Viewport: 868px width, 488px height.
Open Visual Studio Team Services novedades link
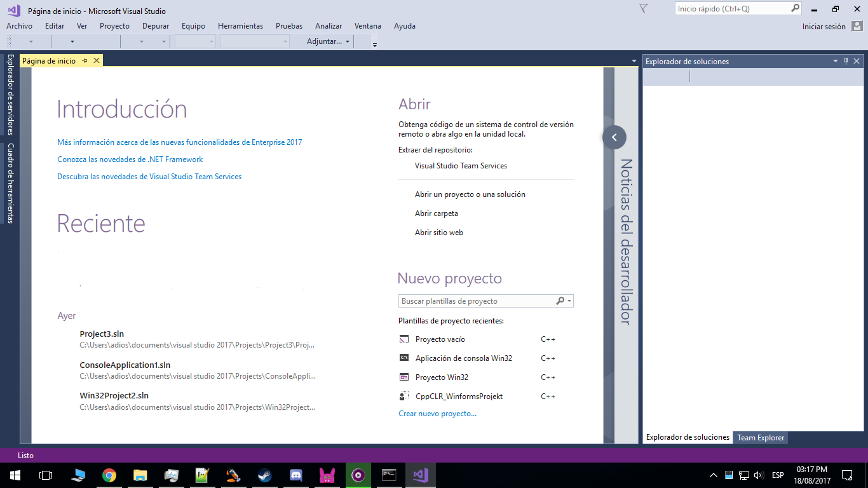click(149, 177)
